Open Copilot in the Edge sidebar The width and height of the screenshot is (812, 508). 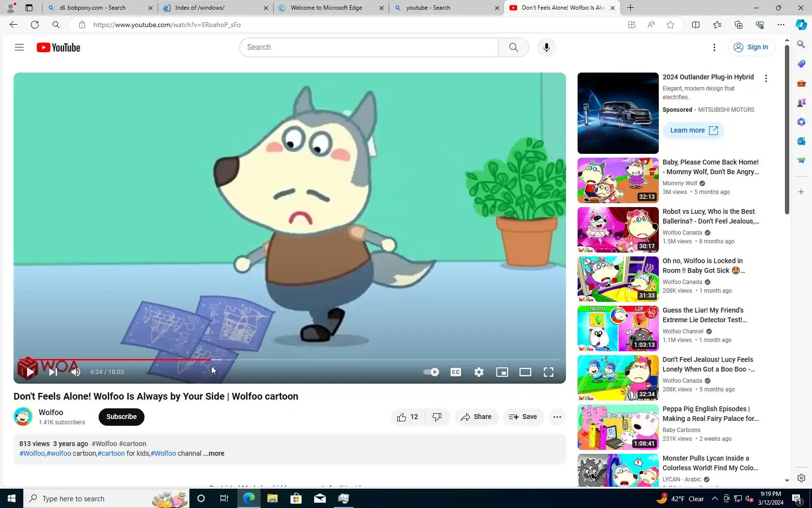(x=801, y=25)
